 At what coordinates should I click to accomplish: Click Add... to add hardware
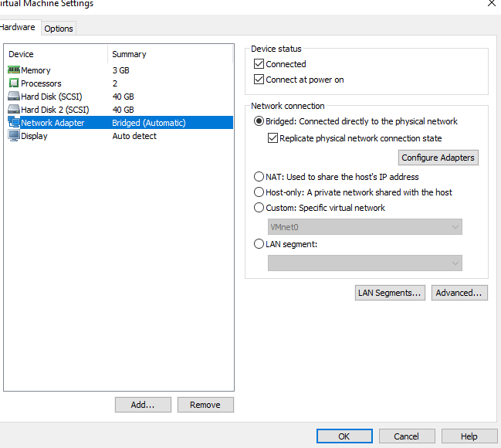point(143,405)
